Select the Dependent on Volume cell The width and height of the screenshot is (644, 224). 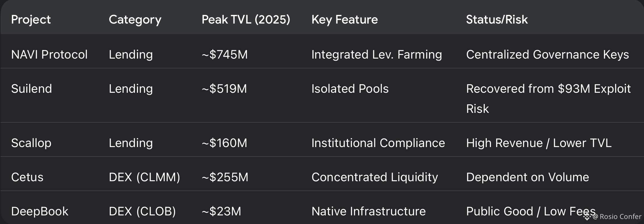point(527,177)
